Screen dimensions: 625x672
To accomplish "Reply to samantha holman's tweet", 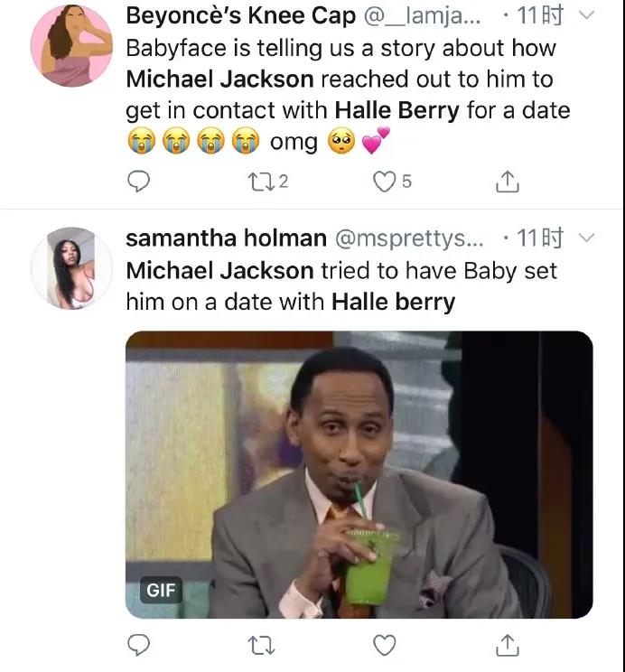I will coord(138,645).
